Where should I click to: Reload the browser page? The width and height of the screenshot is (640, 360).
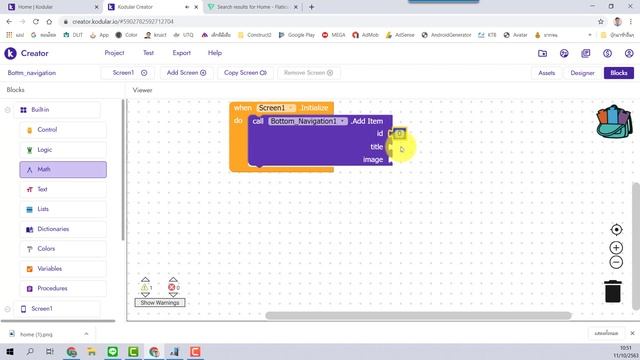pyautogui.click(x=36, y=22)
